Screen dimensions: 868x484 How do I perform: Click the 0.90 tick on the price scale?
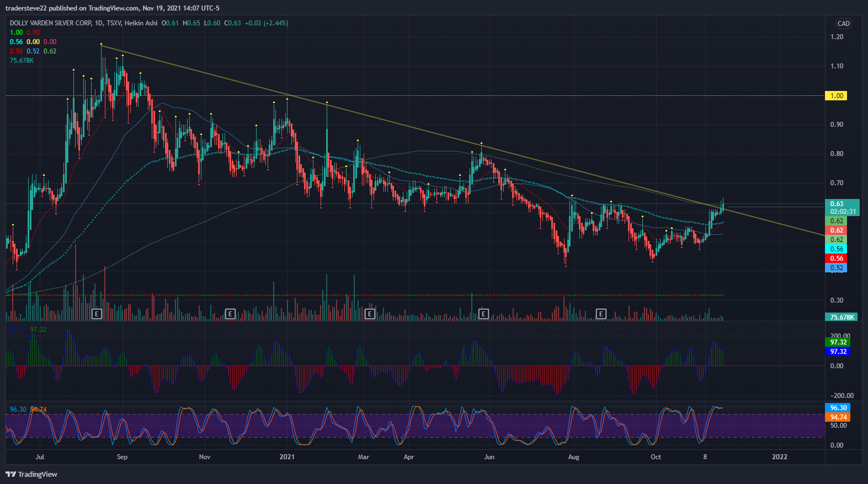pos(837,125)
